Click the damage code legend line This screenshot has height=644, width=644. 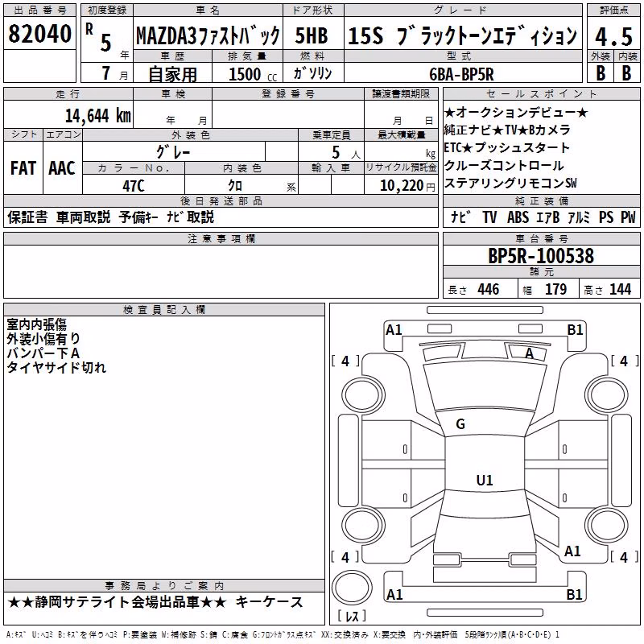click(x=283, y=635)
